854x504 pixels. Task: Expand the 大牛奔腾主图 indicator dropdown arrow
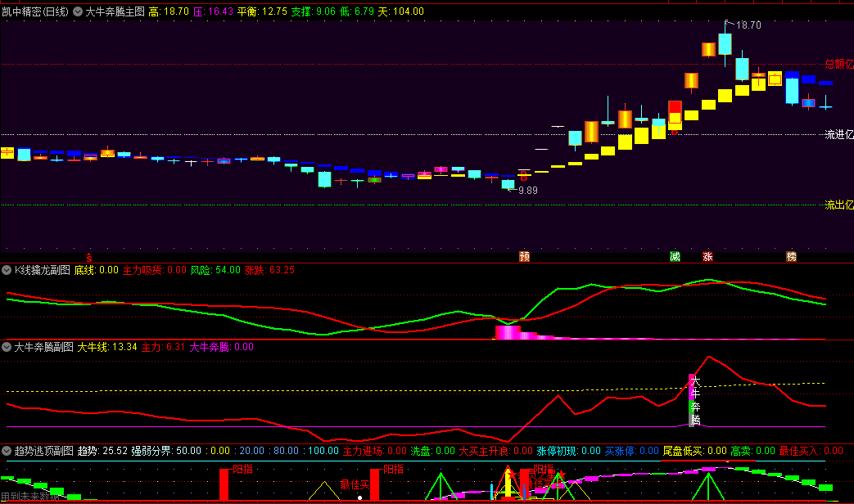(78, 11)
